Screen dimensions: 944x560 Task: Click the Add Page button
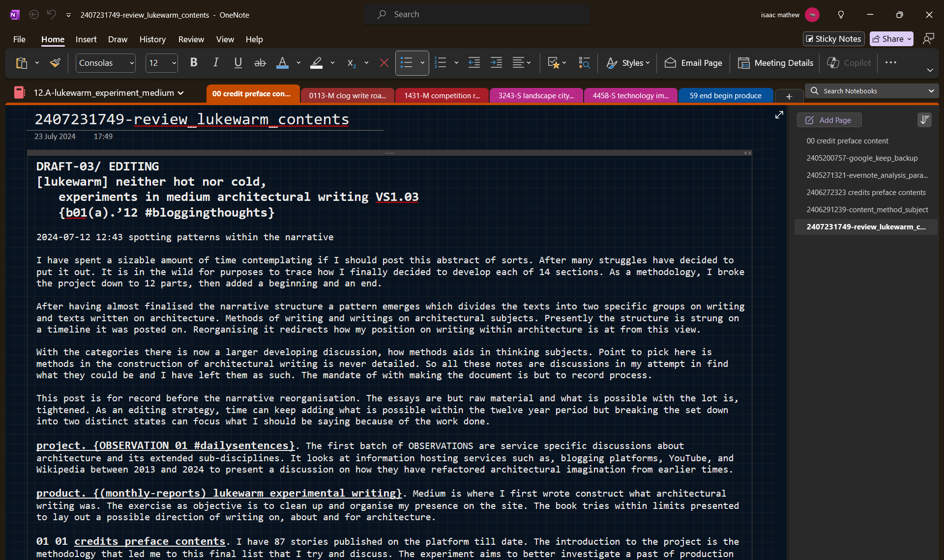click(829, 120)
